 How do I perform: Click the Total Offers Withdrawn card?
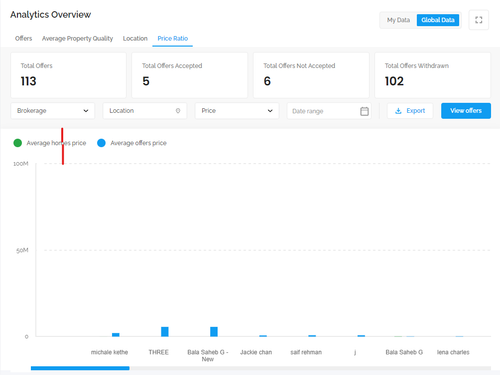pyautogui.click(x=432, y=75)
